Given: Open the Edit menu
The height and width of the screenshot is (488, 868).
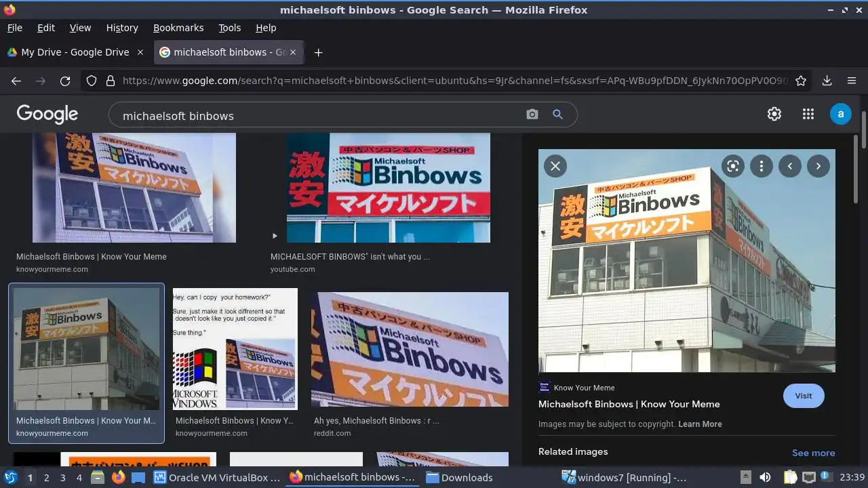Looking at the screenshot, I should tap(46, 28).
